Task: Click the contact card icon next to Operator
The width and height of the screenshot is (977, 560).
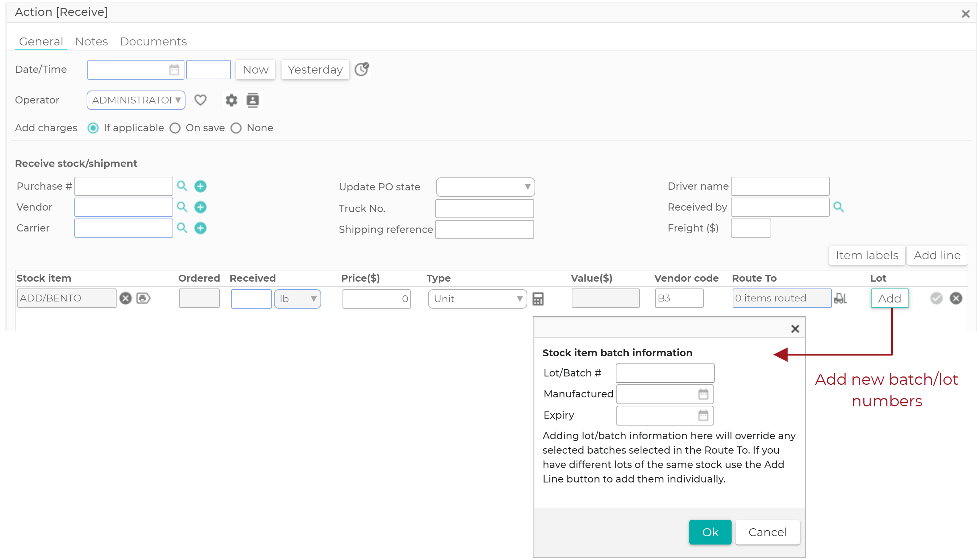Action: tap(253, 100)
